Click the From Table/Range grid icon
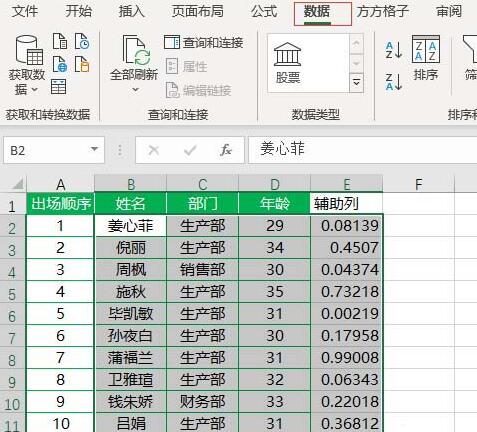Viewport: 477px width, 432px height. [59, 86]
